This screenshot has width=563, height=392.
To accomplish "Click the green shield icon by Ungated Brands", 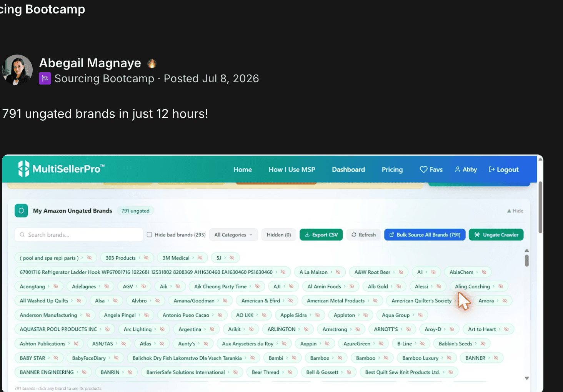I will click(21, 211).
